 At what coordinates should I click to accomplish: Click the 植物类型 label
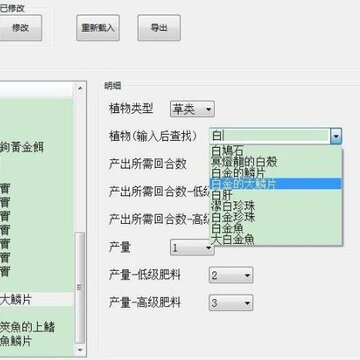pyautogui.click(x=131, y=109)
